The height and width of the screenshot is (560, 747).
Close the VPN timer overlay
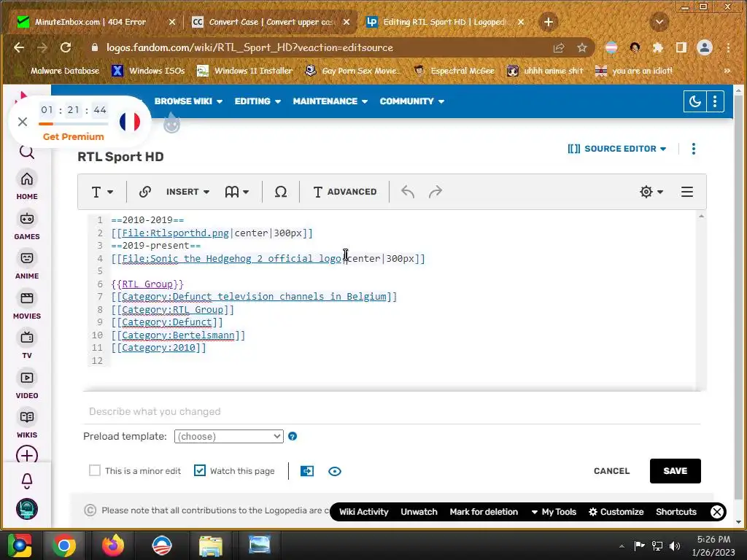point(23,122)
